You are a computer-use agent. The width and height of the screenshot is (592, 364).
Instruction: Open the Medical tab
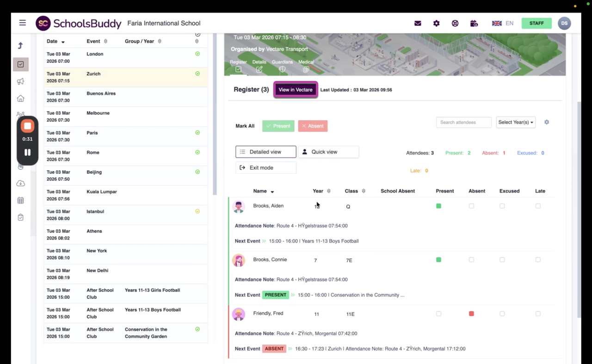point(306,65)
